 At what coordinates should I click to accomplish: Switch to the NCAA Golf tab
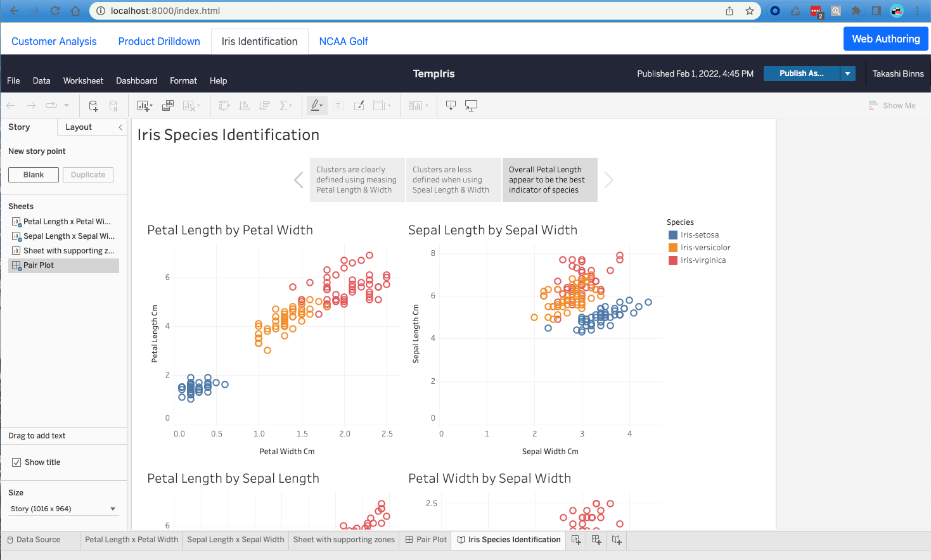tap(344, 41)
